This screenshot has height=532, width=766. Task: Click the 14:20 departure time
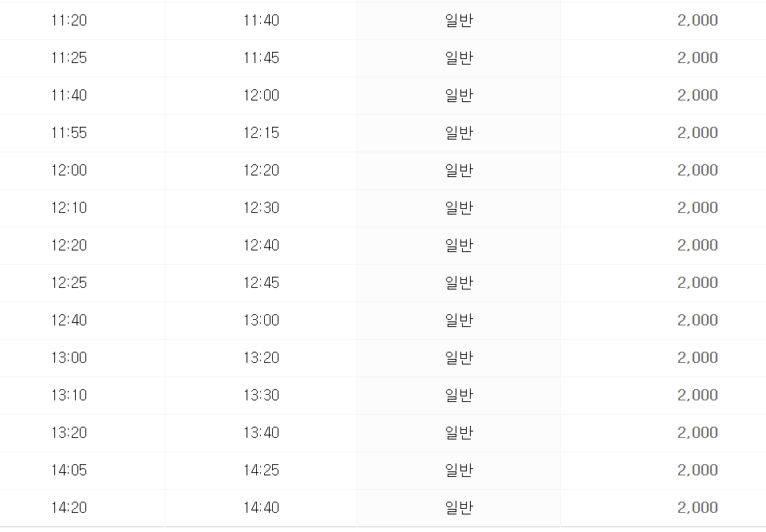[x=69, y=507]
